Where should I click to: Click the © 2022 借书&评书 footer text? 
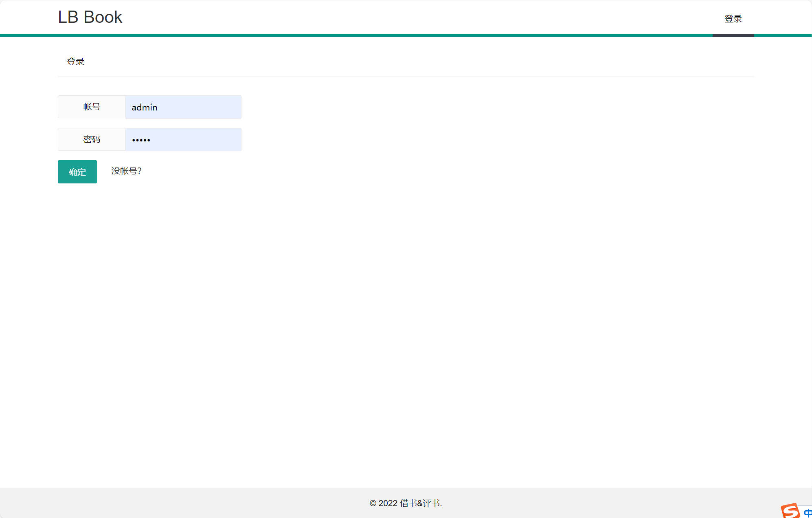click(x=406, y=503)
